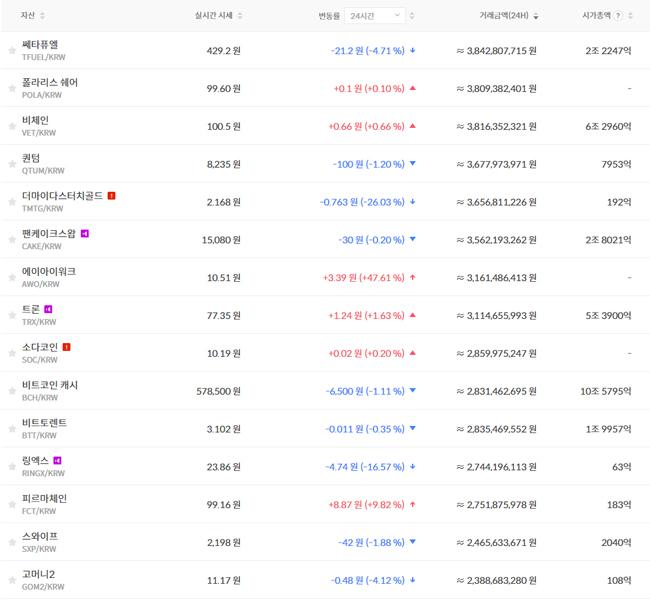Click red warning badge beside 소다코인
Screen dimensions: 650x604
[x=66, y=347]
